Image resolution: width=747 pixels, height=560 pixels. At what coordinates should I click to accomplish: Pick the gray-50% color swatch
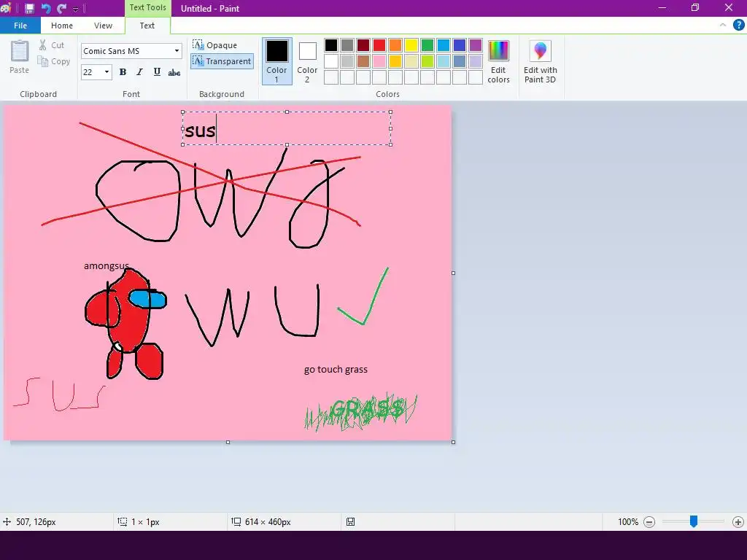(347, 45)
